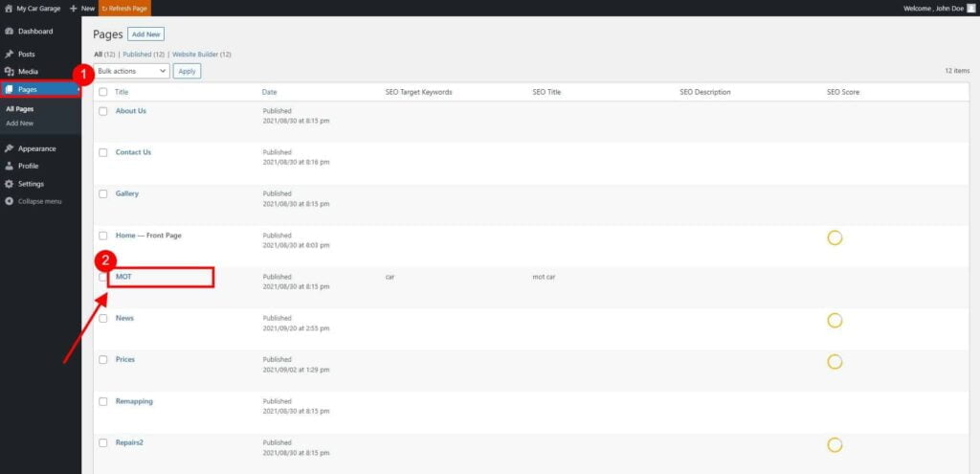Image resolution: width=980 pixels, height=474 pixels.
Task: Filter list by Published pages
Action: (144, 55)
